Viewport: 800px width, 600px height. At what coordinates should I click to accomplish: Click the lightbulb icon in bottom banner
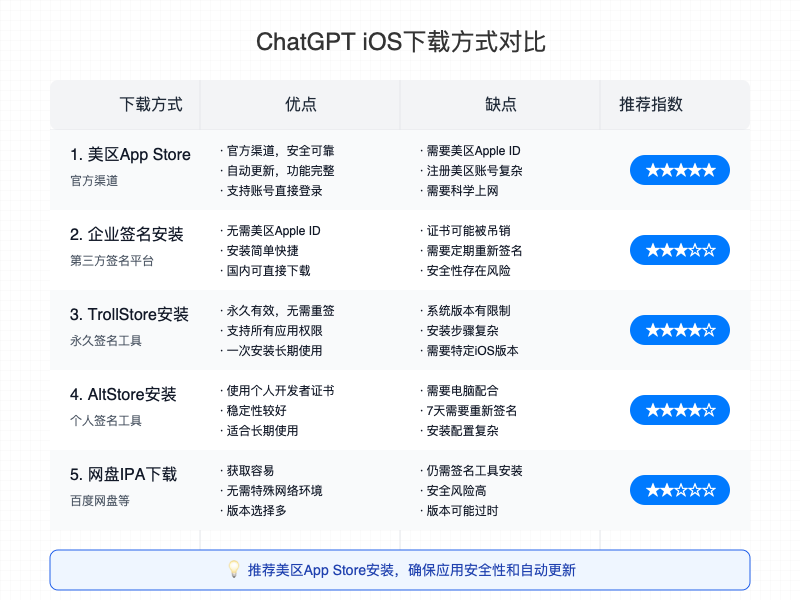point(234,569)
